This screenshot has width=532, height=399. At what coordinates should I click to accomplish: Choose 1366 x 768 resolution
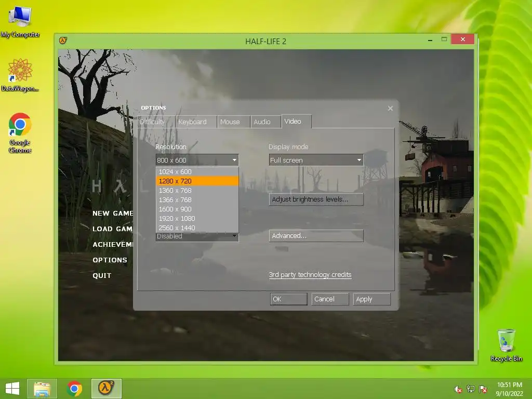(197, 200)
